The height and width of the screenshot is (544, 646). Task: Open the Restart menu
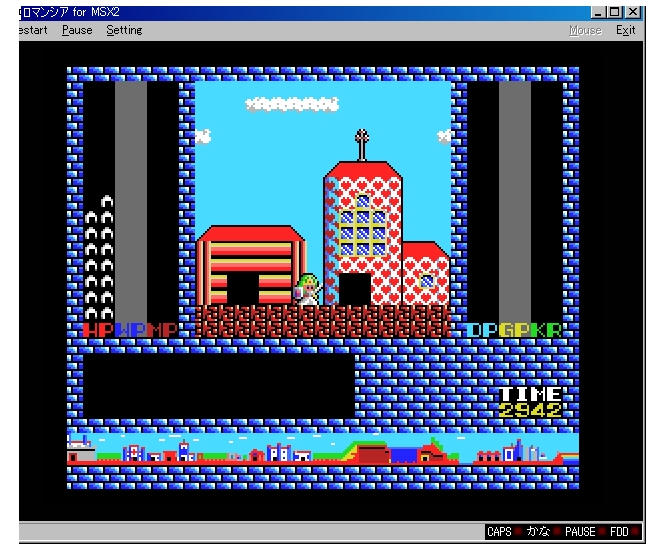coord(33,30)
